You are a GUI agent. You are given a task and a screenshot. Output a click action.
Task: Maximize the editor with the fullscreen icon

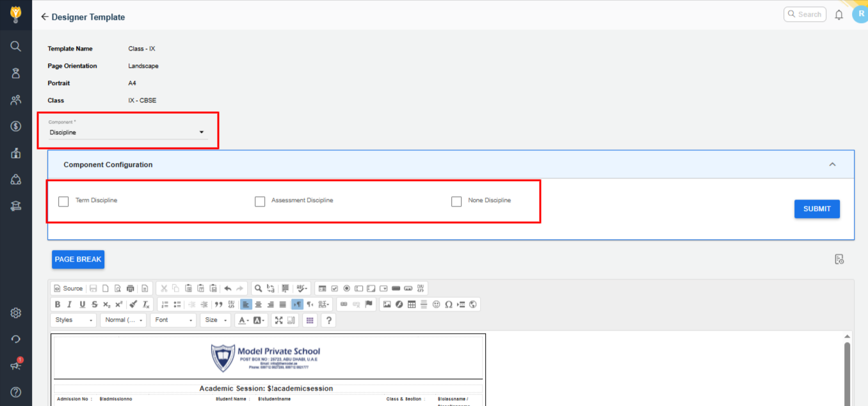click(x=278, y=320)
